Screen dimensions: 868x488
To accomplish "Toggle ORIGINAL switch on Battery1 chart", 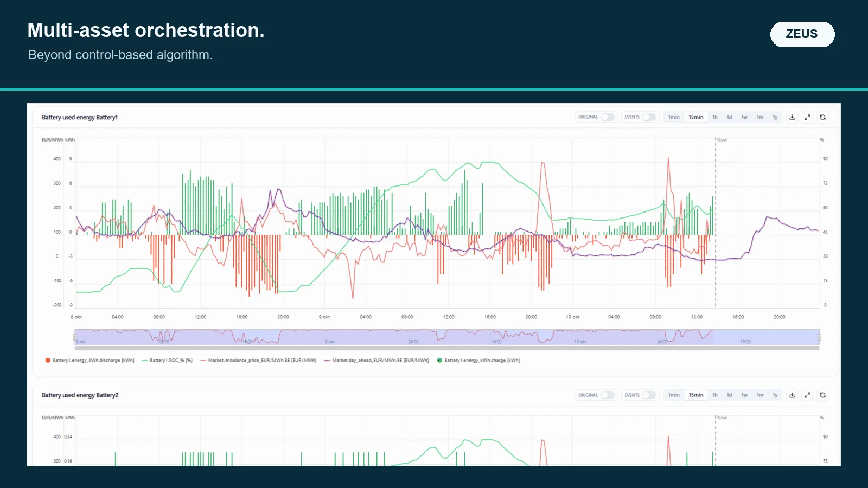I will (608, 117).
